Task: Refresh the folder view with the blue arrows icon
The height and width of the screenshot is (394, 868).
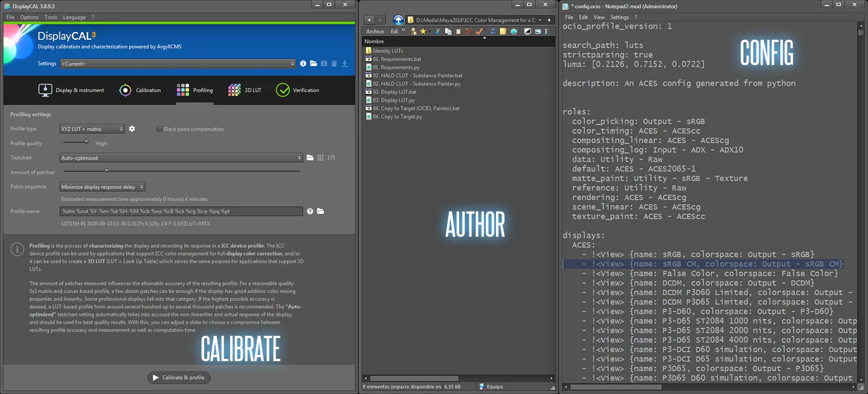Action: (x=493, y=31)
